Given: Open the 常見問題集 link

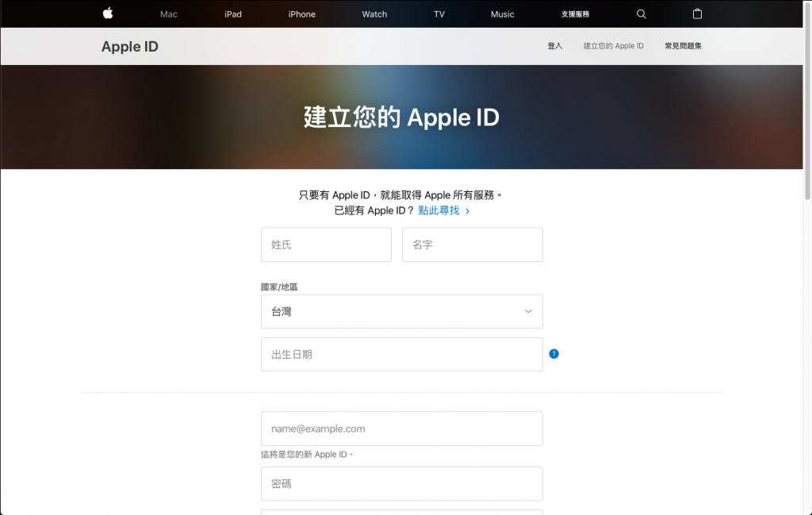Looking at the screenshot, I should point(683,45).
